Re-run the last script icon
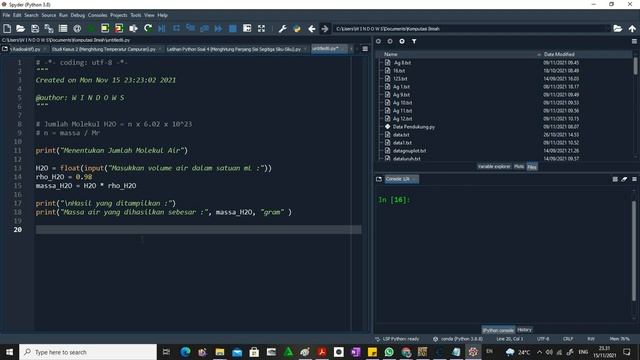Viewport: 640px width, 360px height. click(148, 29)
